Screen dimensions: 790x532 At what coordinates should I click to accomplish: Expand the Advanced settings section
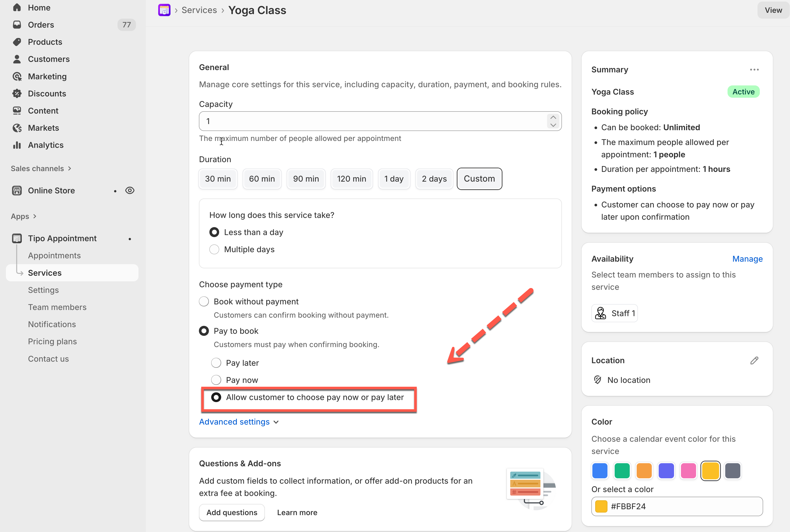click(239, 422)
